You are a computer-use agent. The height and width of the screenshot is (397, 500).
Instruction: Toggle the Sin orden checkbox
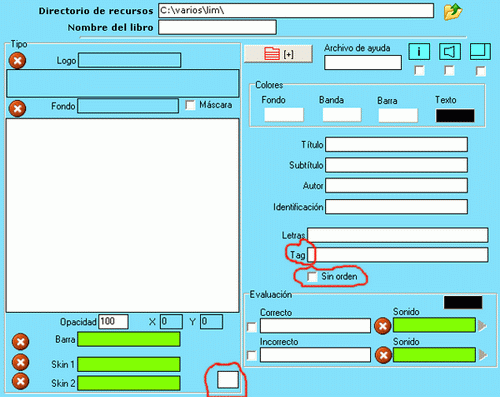[x=312, y=277]
